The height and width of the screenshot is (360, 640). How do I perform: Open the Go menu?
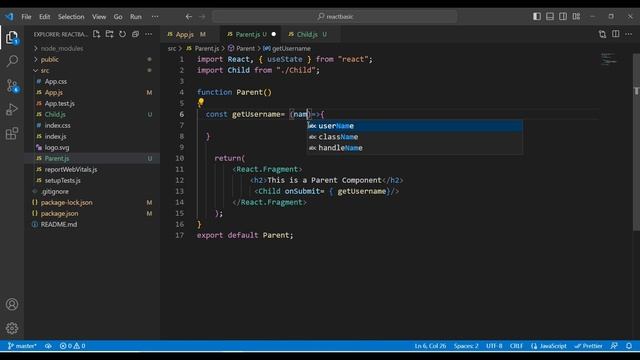pyautogui.click(x=118, y=17)
